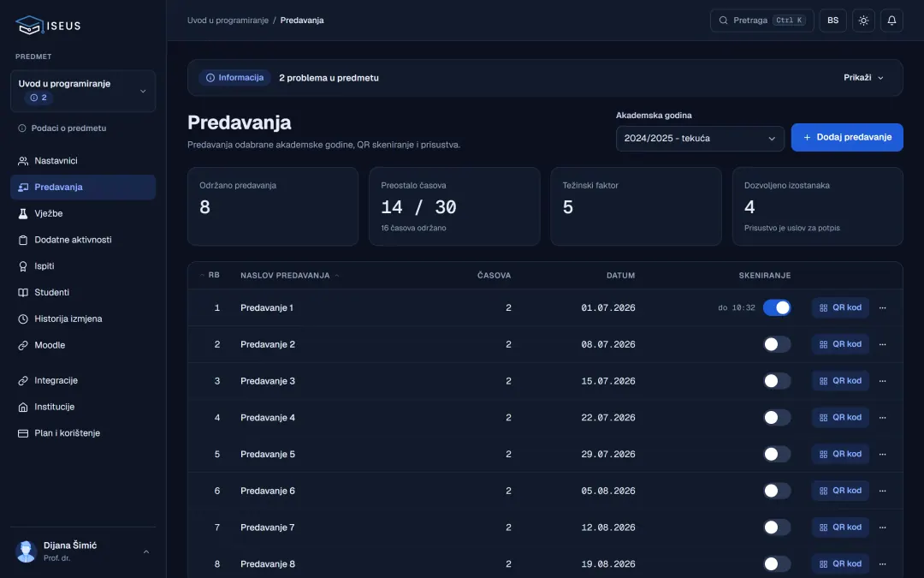This screenshot has width=924, height=578.
Task: Open notifications bell
Action: 891,21
